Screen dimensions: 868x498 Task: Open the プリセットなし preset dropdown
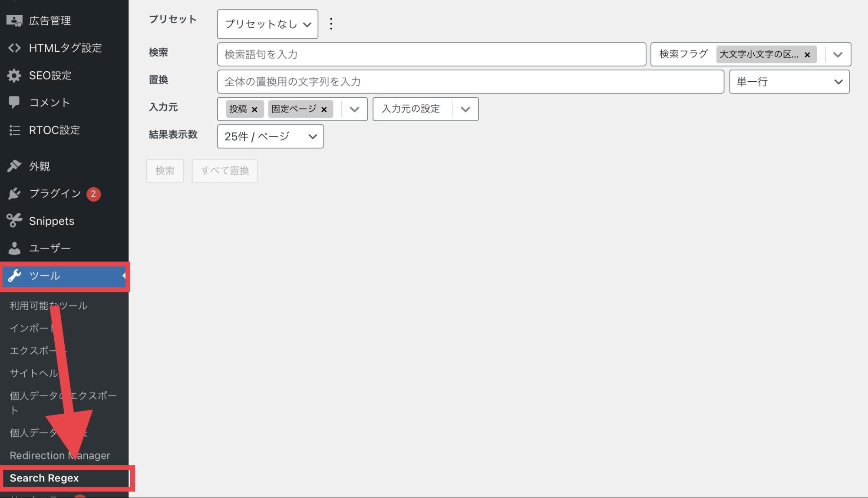[267, 24]
